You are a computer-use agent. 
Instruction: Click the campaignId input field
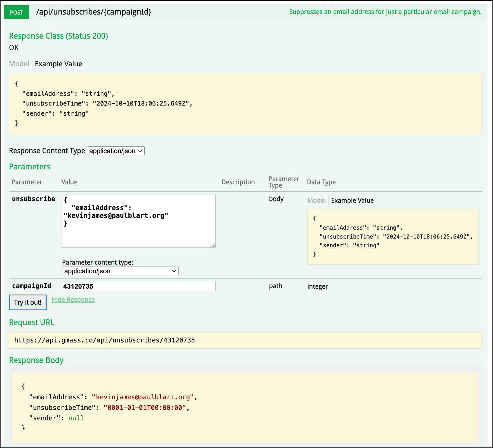click(x=139, y=286)
